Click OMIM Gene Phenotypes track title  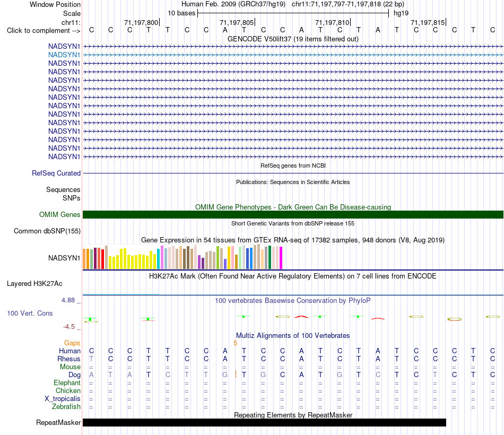293,207
